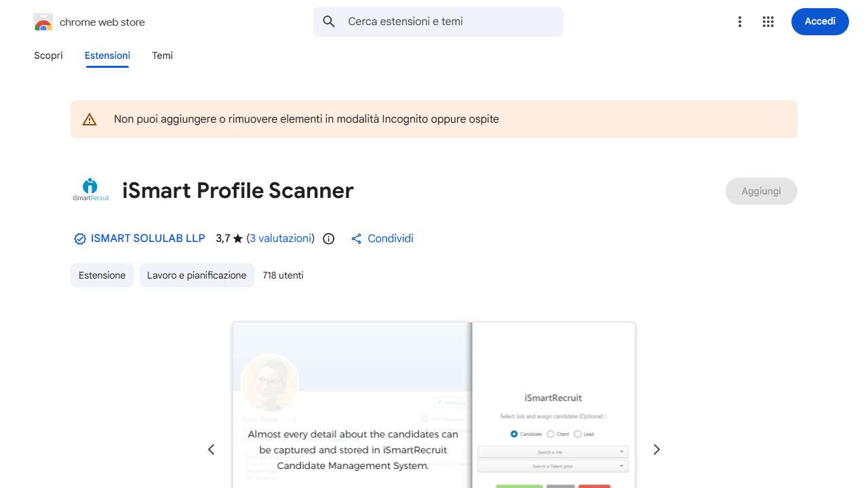Open the three-dot more options menu

pos(739,21)
